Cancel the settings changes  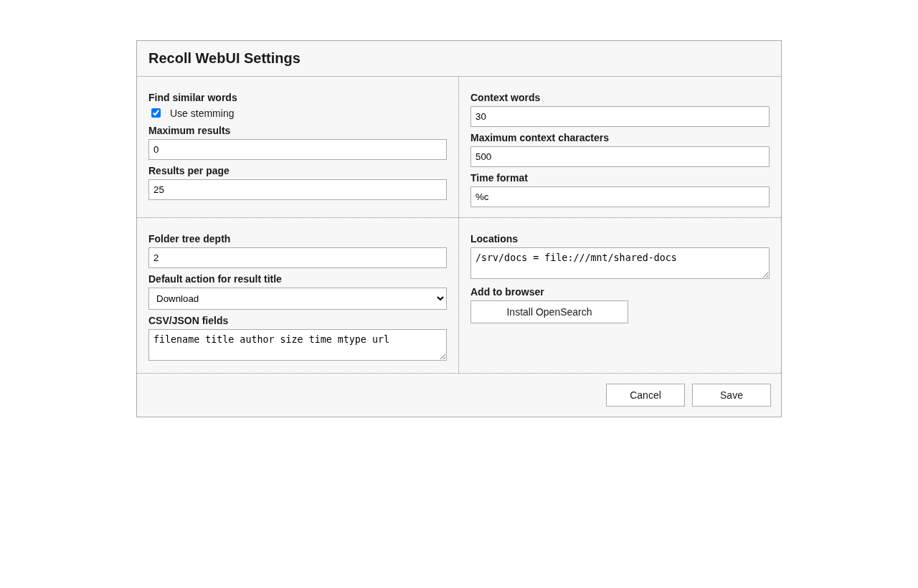[x=645, y=395]
